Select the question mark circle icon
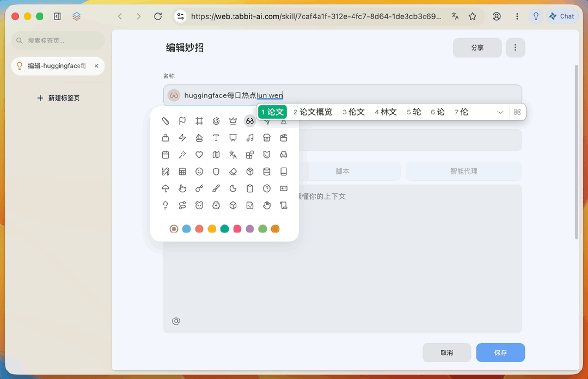The width and height of the screenshot is (588, 379). tap(267, 188)
